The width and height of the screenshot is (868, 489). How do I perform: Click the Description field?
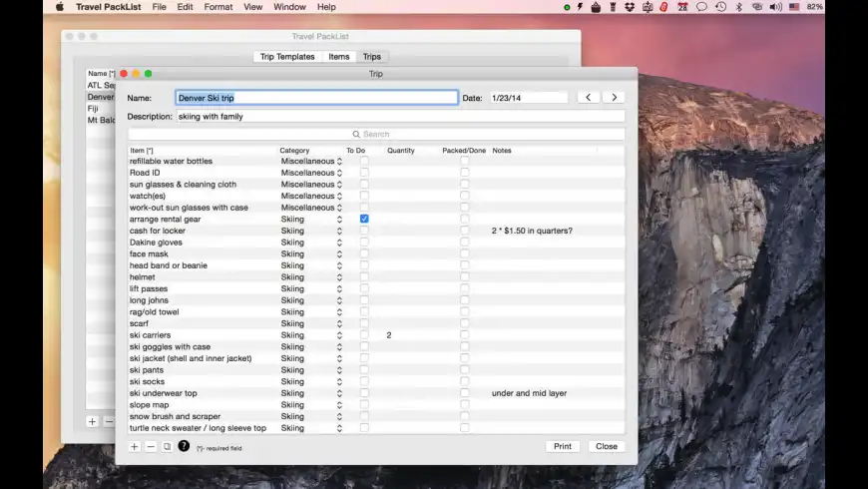click(x=401, y=117)
